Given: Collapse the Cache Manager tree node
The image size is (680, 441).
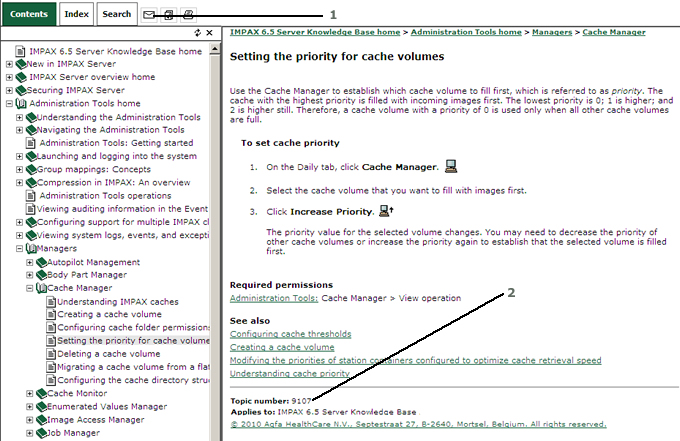Looking at the screenshot, I should pos(29,288).
